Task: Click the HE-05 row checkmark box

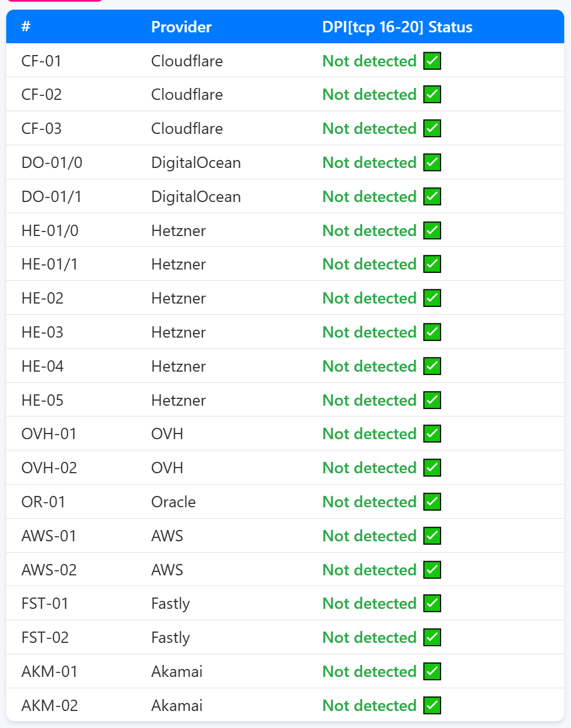Action: (432, 401)
